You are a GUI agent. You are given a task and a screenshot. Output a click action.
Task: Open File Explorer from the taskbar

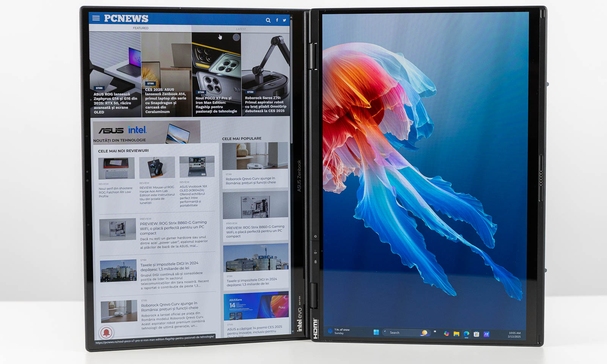(456, 334)
